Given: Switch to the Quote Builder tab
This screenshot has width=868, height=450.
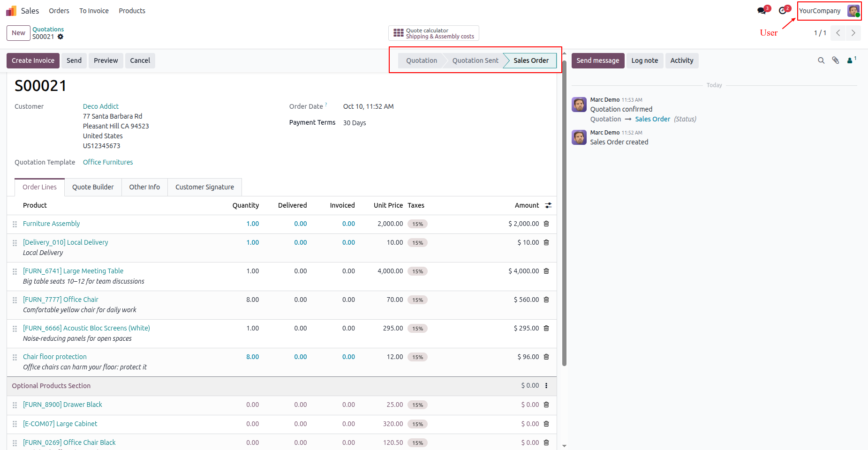Looking at the screenshot, I should [x=93, y=187].
